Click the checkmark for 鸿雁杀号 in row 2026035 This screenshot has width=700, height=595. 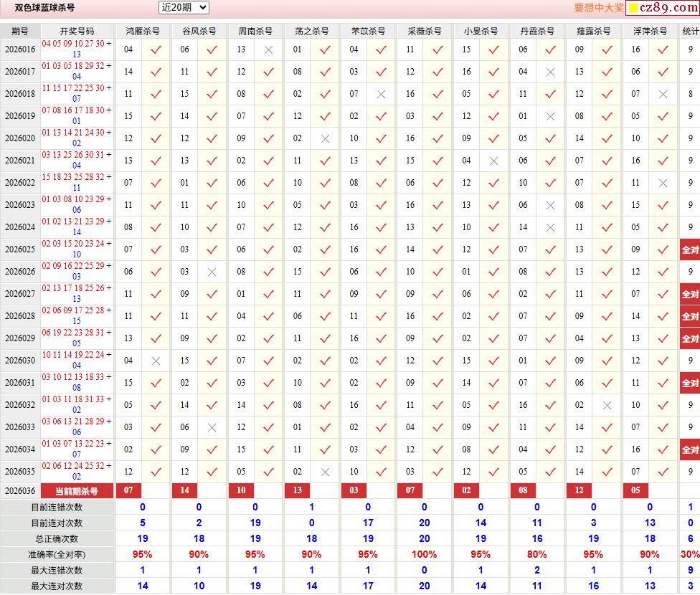[x=156, y=472]
